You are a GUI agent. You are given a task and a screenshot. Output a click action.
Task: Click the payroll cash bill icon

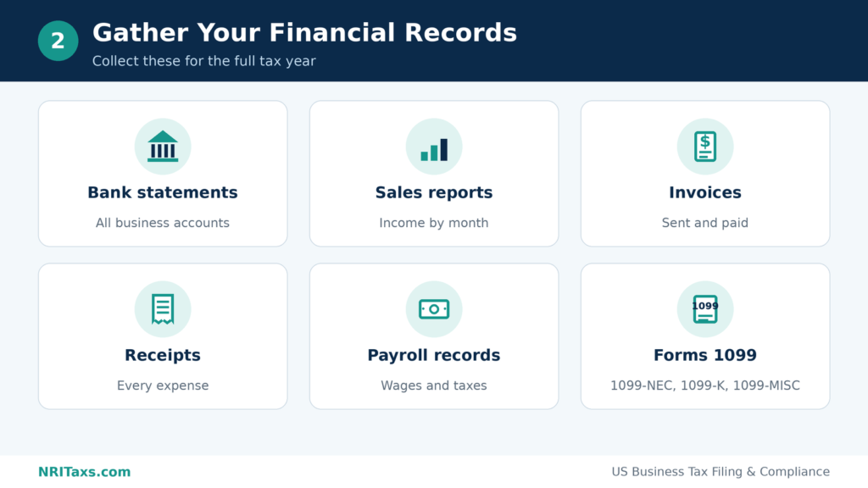pyautogui.click(x=434, y=309)
